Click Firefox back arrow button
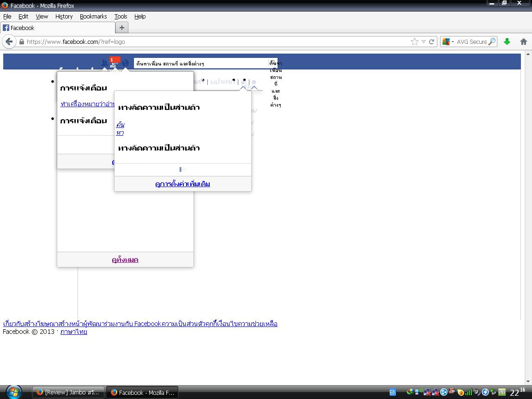 [x=9, y=42]
